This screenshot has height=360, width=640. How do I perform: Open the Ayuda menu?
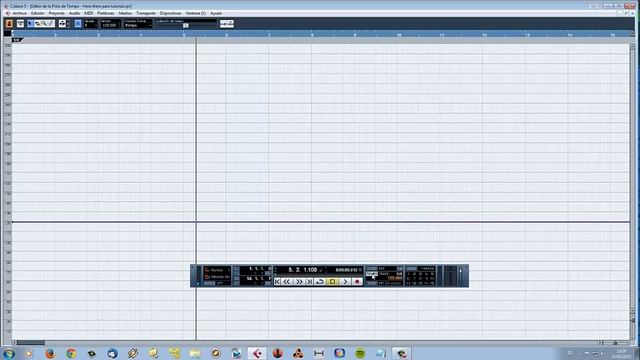(x=216, y=13)
